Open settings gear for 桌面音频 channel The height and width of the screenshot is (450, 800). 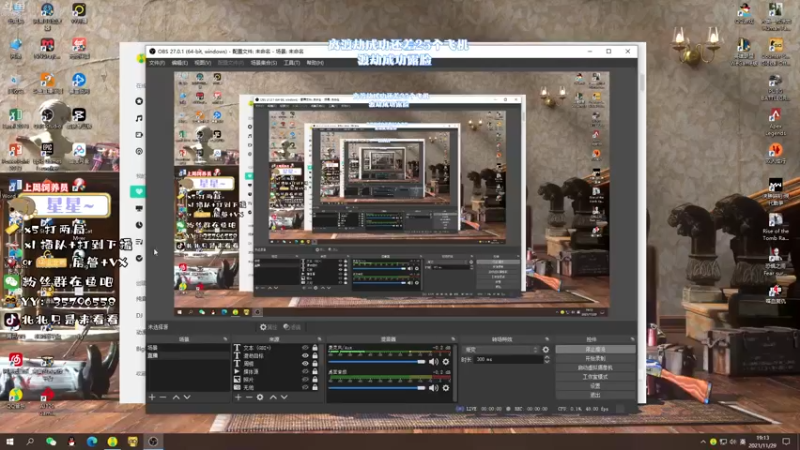click(446, 388)
